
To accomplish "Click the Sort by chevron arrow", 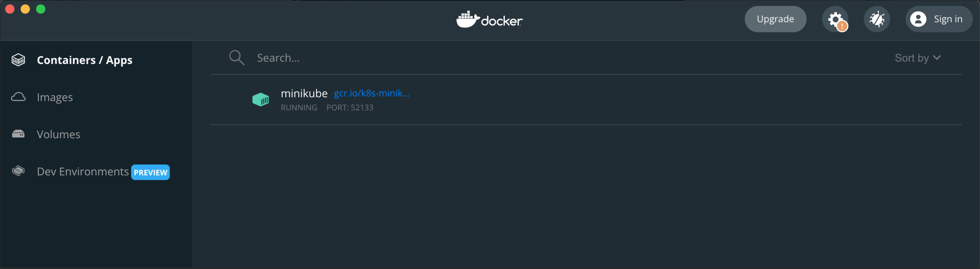I will tap(937, 58).
